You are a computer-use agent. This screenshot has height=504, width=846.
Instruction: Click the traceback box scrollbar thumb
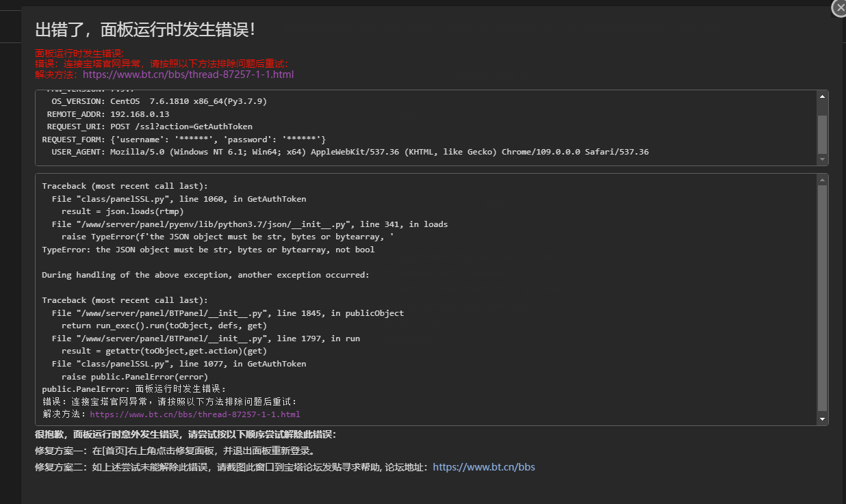pos(822,297)
